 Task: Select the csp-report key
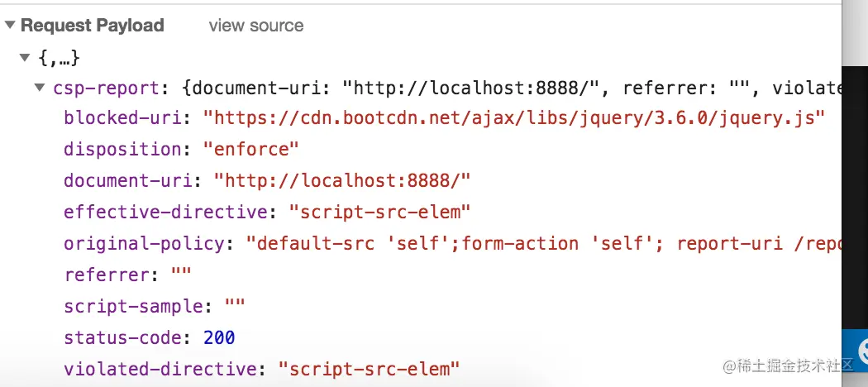pos(107,88)
